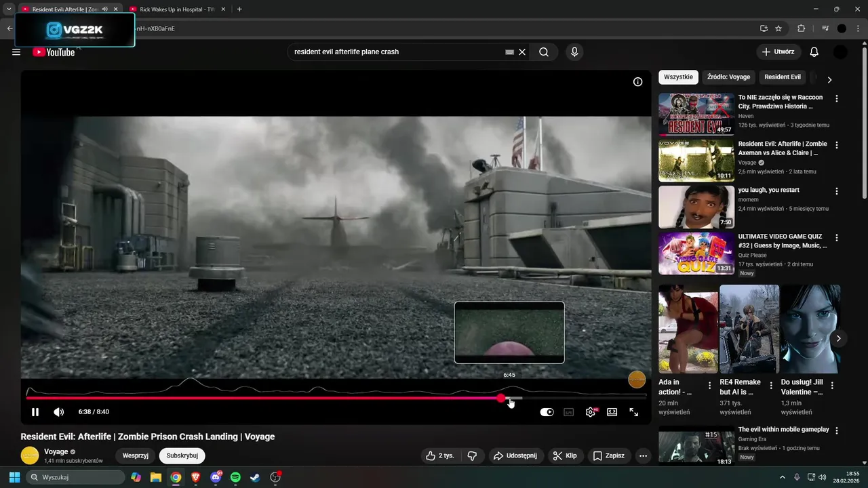Image resolution: width=868 pixels, height=488 pixels.
Task: Switch to 'Rick Wakes Up in Hospital' browser tab
Action: point(177,9)
